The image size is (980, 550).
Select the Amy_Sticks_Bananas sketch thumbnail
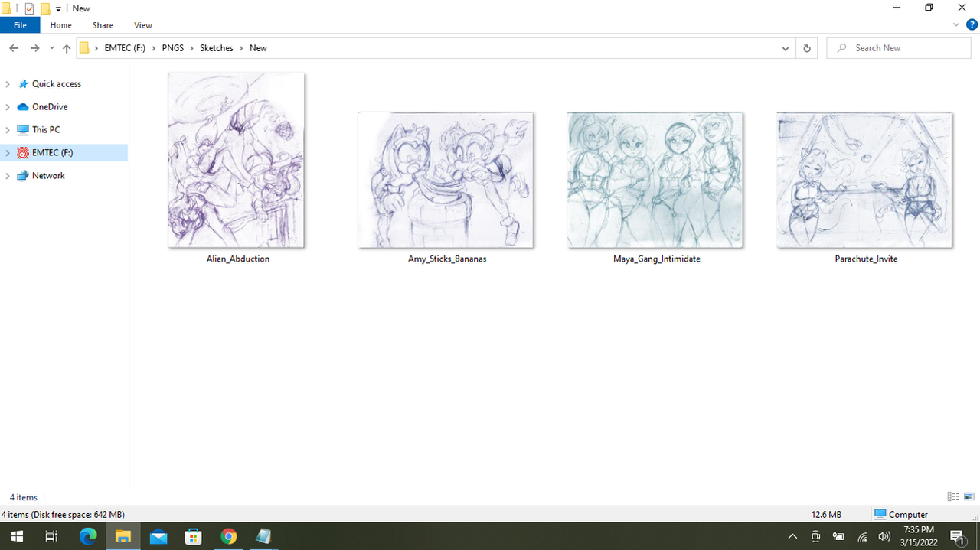pyautogui.click(x=446, y=180)
